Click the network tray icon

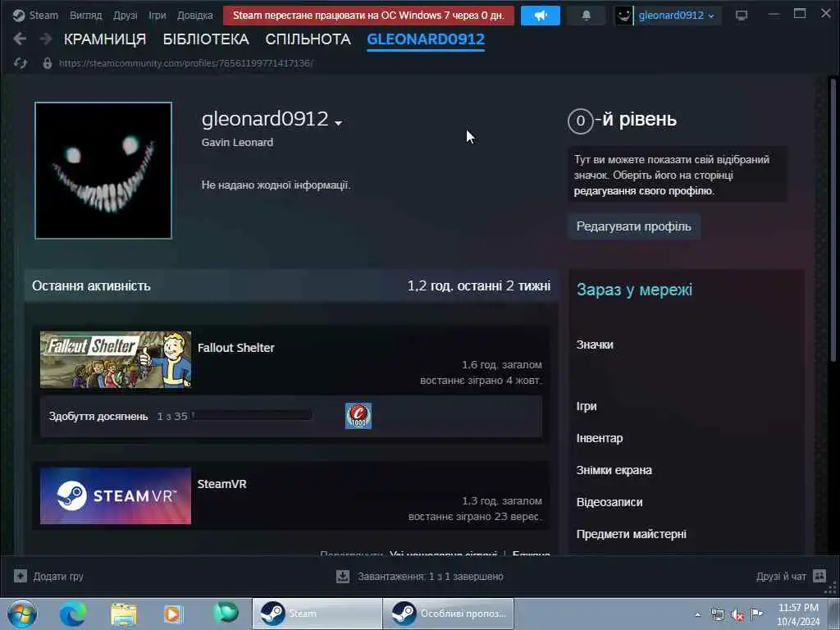[x=717, y=615]
